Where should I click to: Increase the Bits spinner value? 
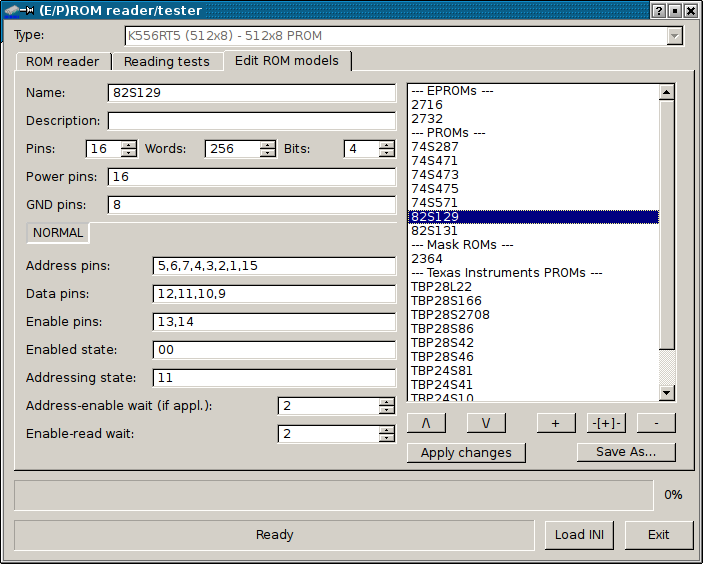point(386,144)
